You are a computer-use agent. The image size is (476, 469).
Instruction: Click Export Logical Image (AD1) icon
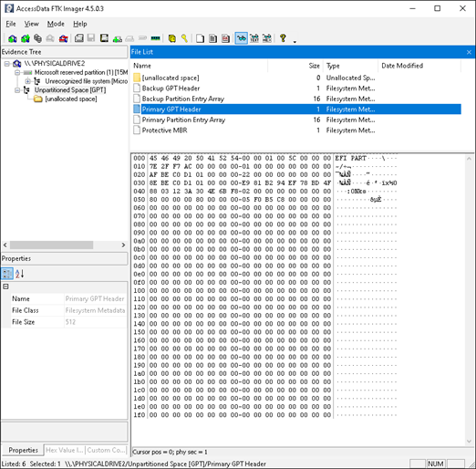104,38
